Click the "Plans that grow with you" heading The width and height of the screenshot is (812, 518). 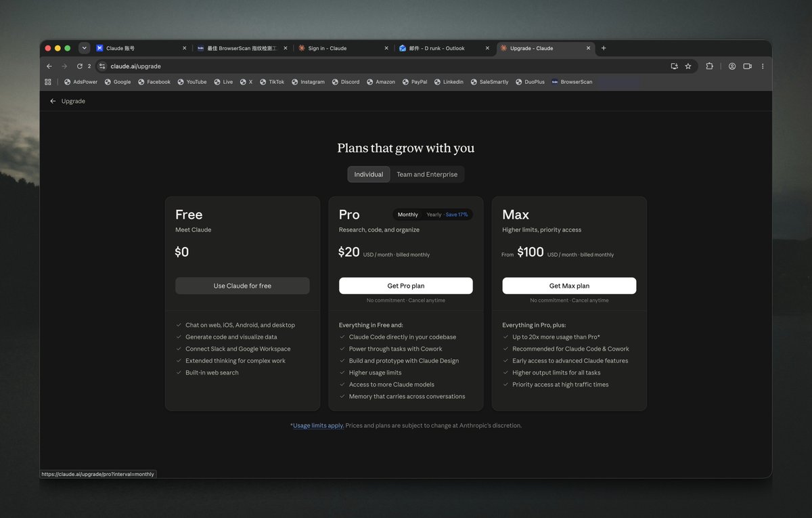[406, 148]
